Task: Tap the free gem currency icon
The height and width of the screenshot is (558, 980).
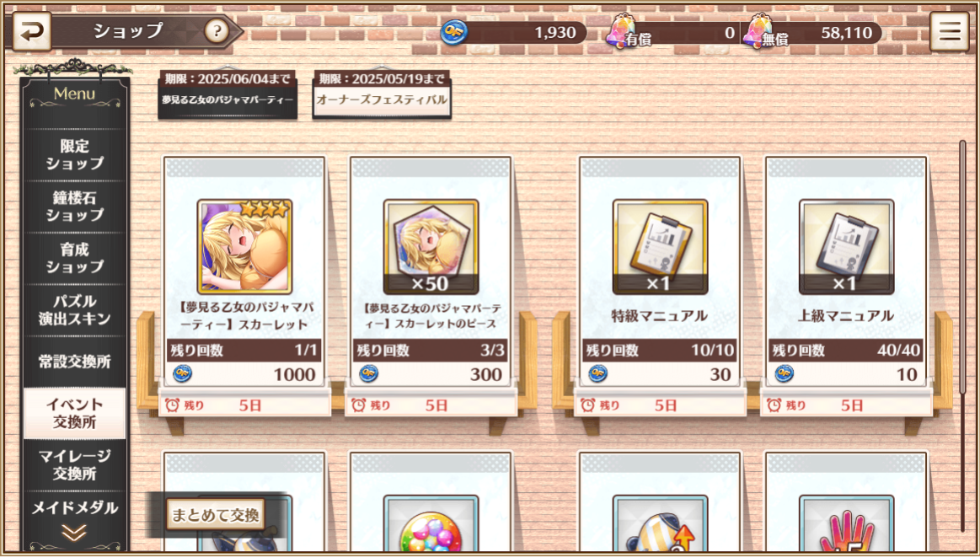Action: pyautogui.click(x=756, y=30)
